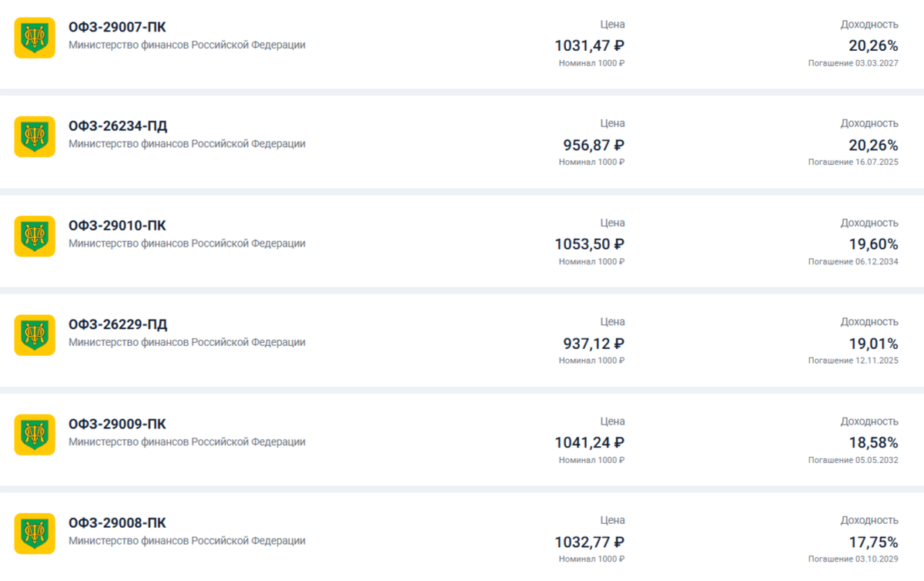Click the 1031,47 ₽ price value
This screenshot has width=924, height=581.
click(x=589, y=46)
